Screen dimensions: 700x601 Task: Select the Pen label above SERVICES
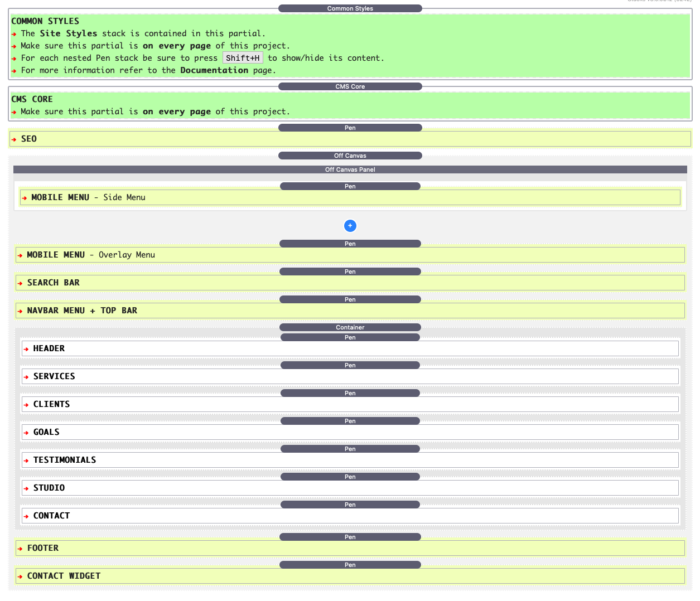(x=350, y=365)
